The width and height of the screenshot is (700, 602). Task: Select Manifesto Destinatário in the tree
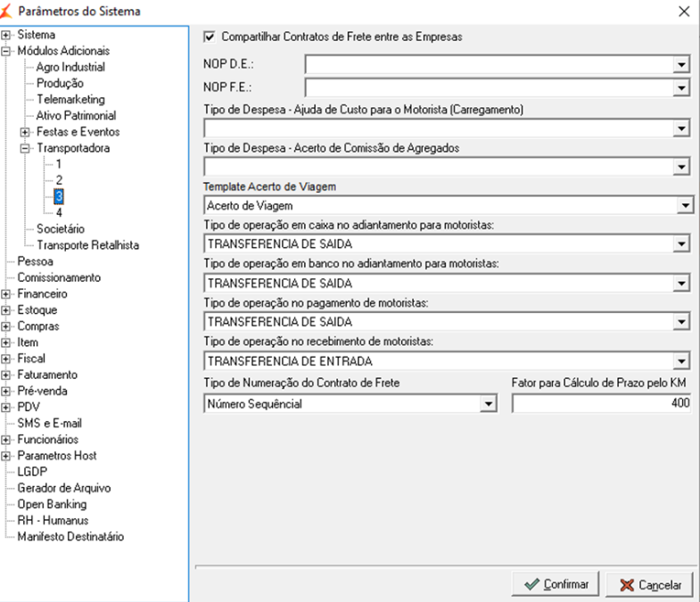[70, 537]
